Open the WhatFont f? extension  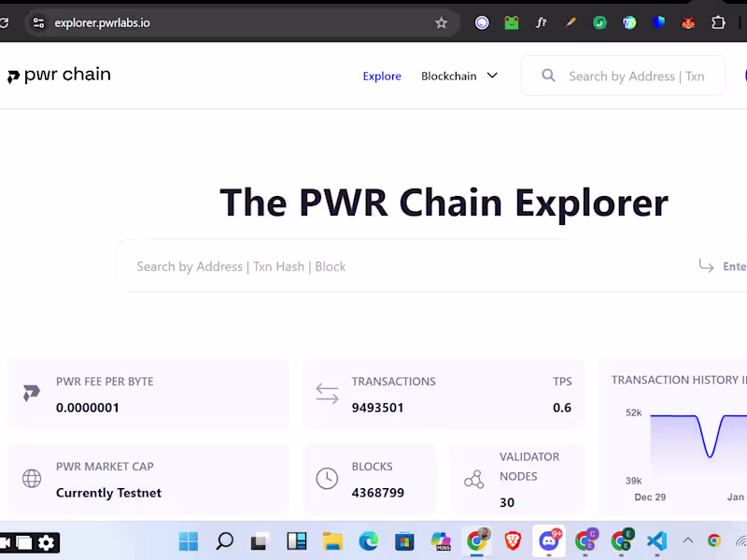pos(541,22)
